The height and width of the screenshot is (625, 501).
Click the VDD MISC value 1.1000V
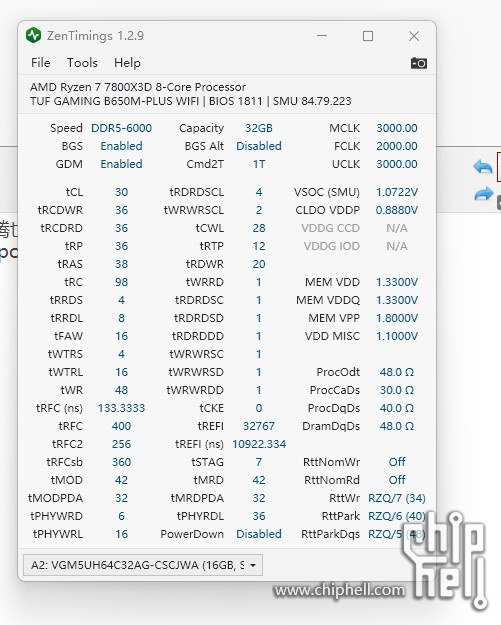(397, 336)
